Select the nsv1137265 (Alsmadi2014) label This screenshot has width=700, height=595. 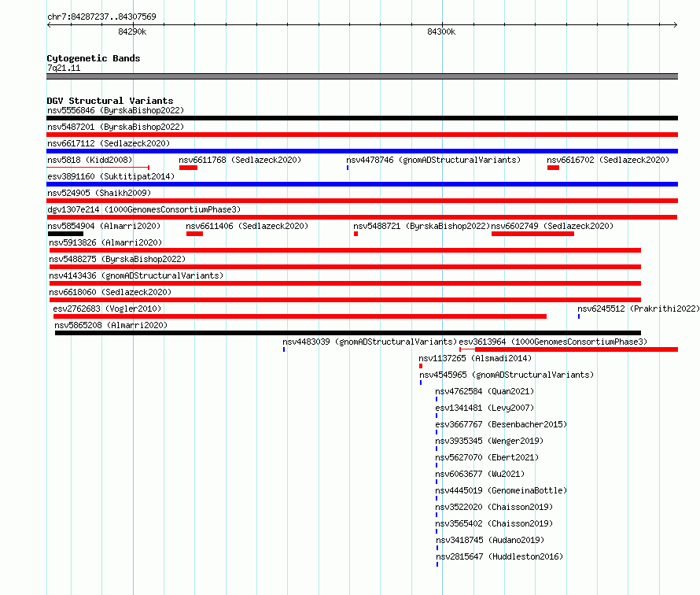[x=475, y=358]
